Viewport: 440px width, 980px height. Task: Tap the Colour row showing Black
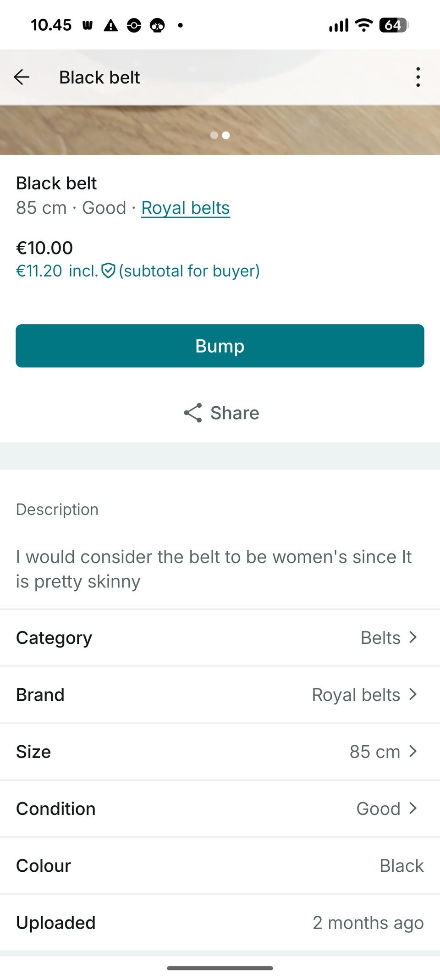point(220,865)
